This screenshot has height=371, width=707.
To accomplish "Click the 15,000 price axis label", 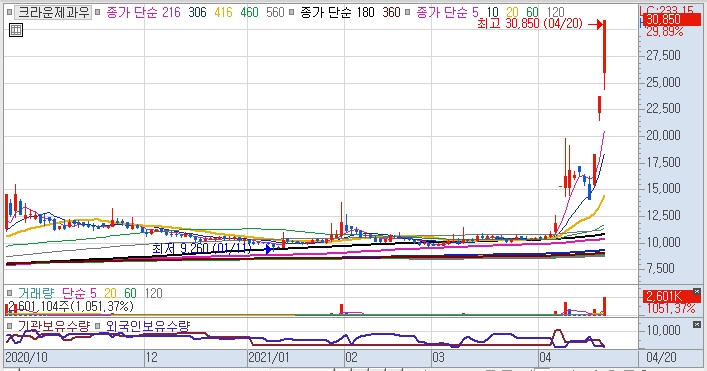I will tap(663, 188).
